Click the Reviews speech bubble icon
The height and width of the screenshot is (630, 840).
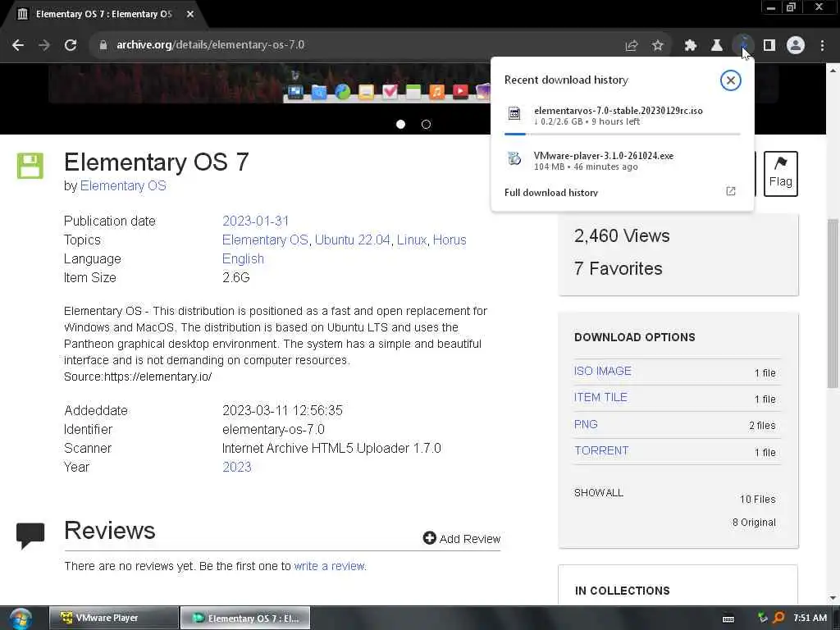pyautogui.click(x=30, y=535)
